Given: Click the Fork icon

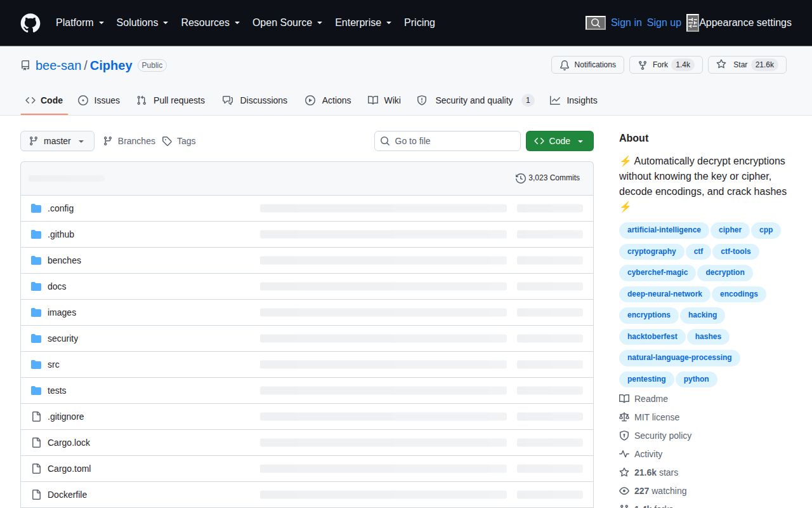Looking at the screenshot, I should [x=643, y=65].
